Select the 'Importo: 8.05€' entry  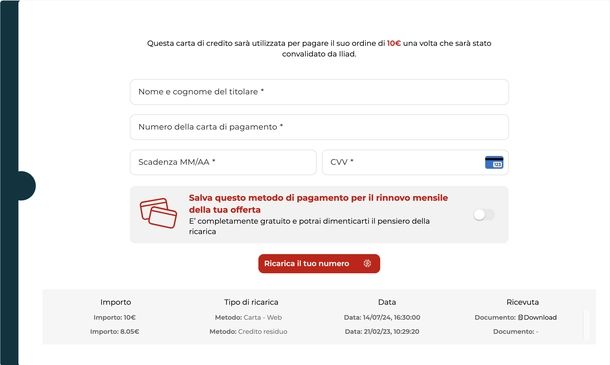coord(114,332)
